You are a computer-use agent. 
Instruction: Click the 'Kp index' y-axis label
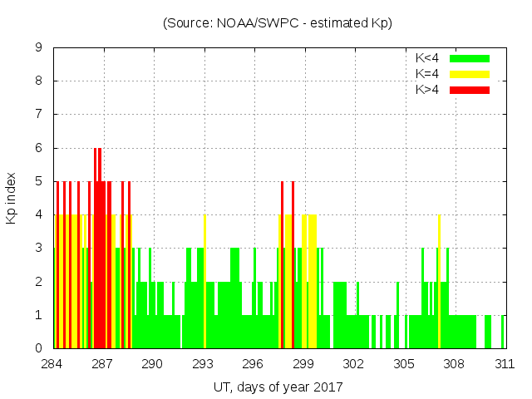click(x=11, y=198)
